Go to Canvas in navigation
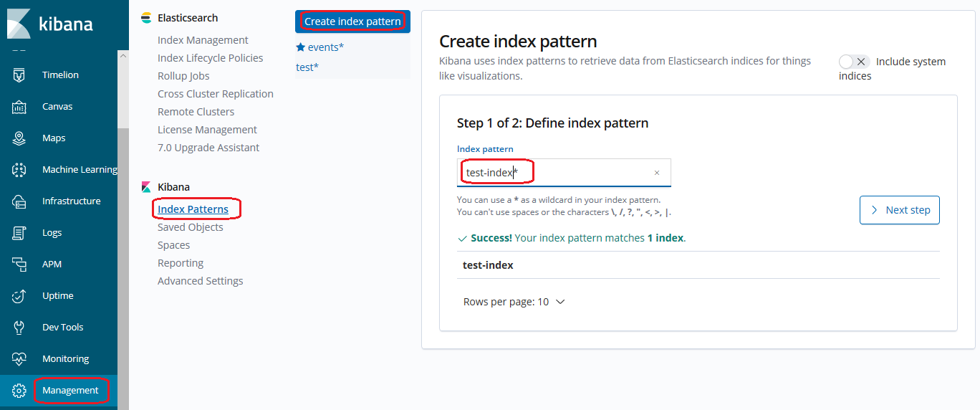Image resolution: width=980 pixels, height=410 pixels. click(57, 106)
